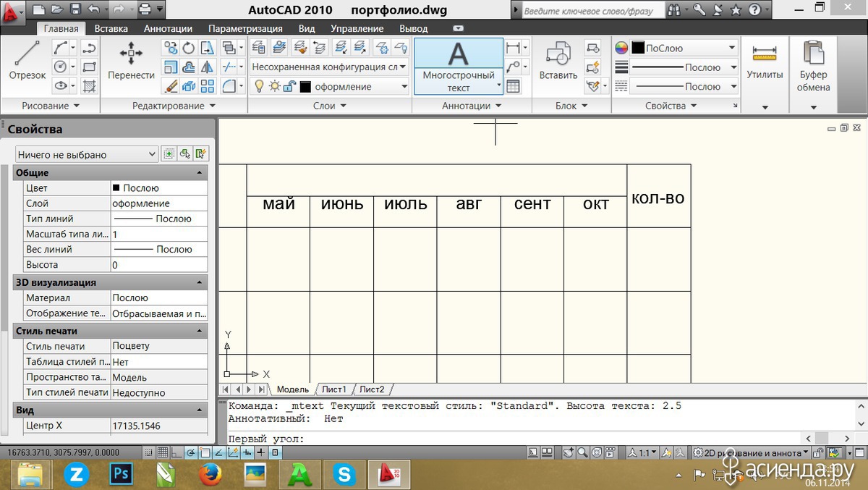Click the Rotate tool icon
The height and width of the screenshot is (490, 868).
[x=189, y=48]
